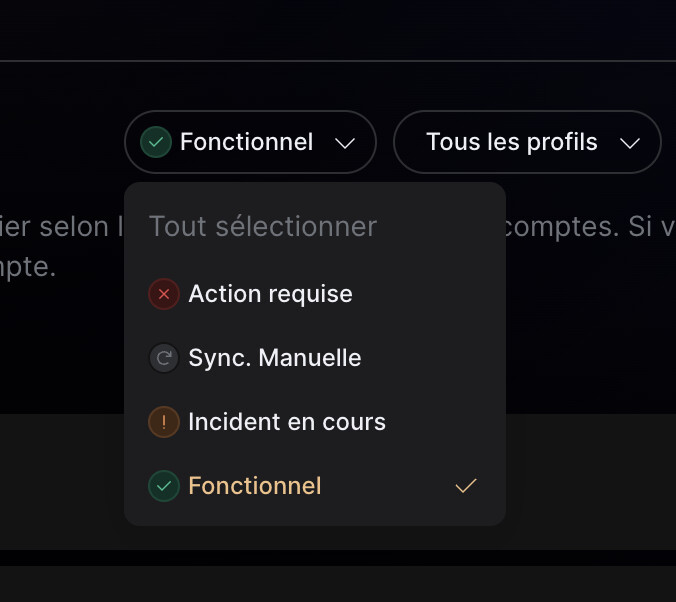Enable the Action requise status filter
676x602 pixels.
coord(270,294)
